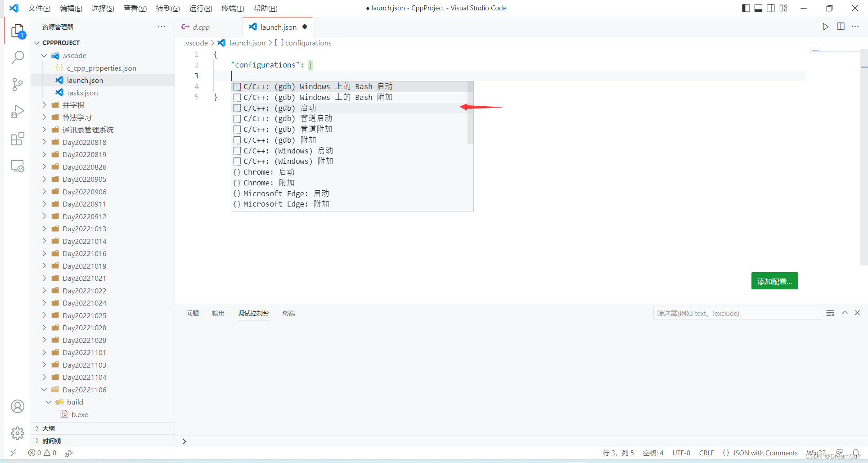Viewport: 868px width, 463px height.
Task: Open the Extensions view
Action: pyautogui.click(x=18, y=139)
